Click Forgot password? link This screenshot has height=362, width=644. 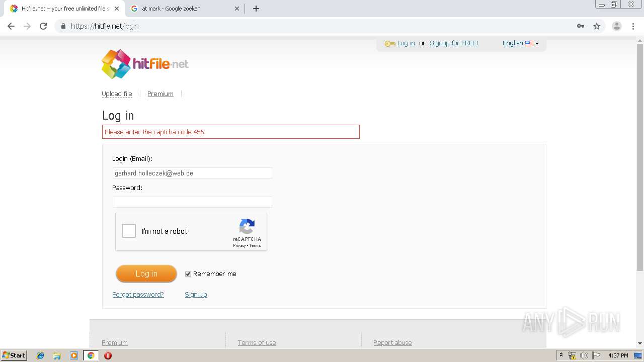click(x=138, y=295)
